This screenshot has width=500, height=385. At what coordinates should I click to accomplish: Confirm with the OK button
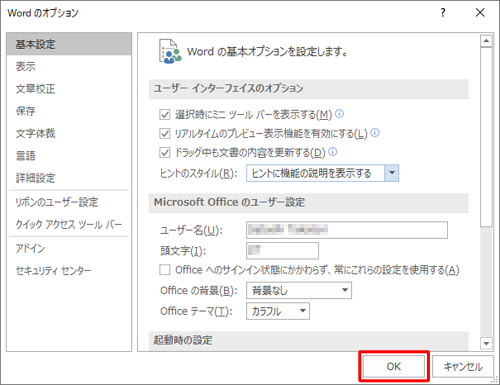point(394,366)
